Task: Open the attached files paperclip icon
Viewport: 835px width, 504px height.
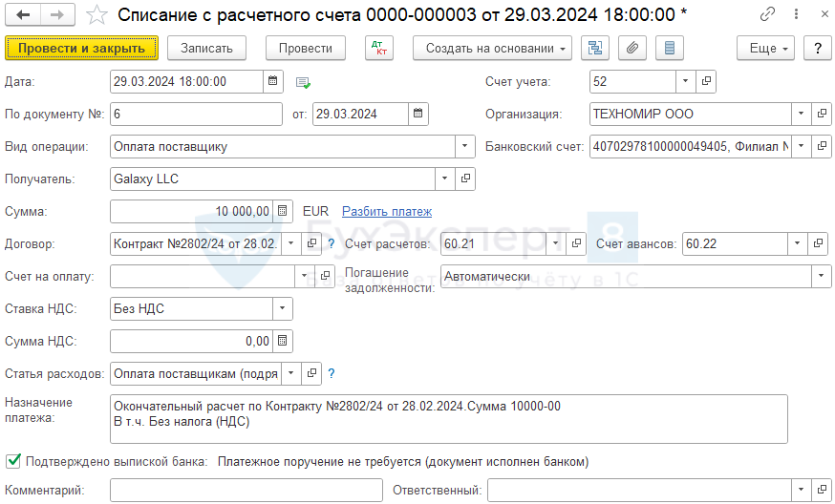Action: click(x=631, y=49)
